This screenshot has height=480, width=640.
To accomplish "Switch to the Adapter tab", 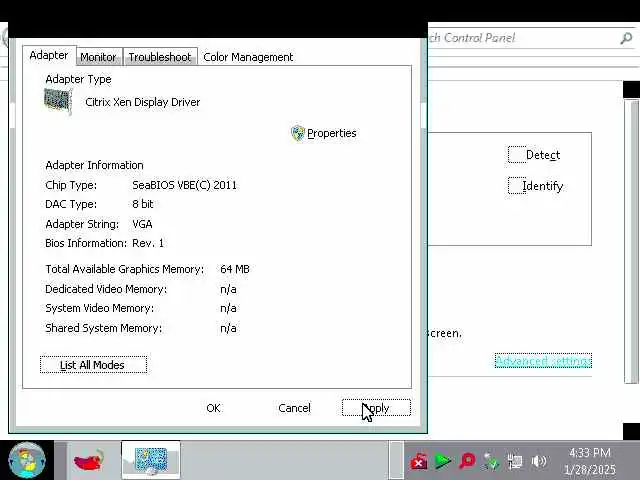I will pyautogui.click(x=49, y=55).
